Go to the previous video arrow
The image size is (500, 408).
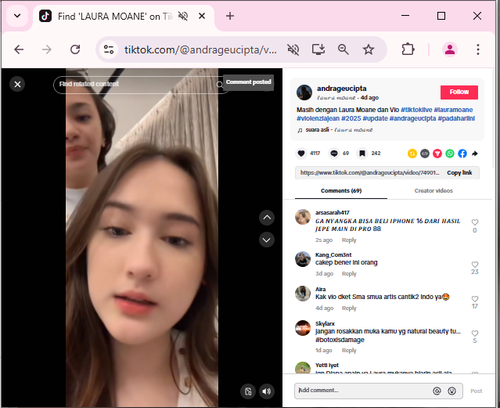[x=267, y=218]
